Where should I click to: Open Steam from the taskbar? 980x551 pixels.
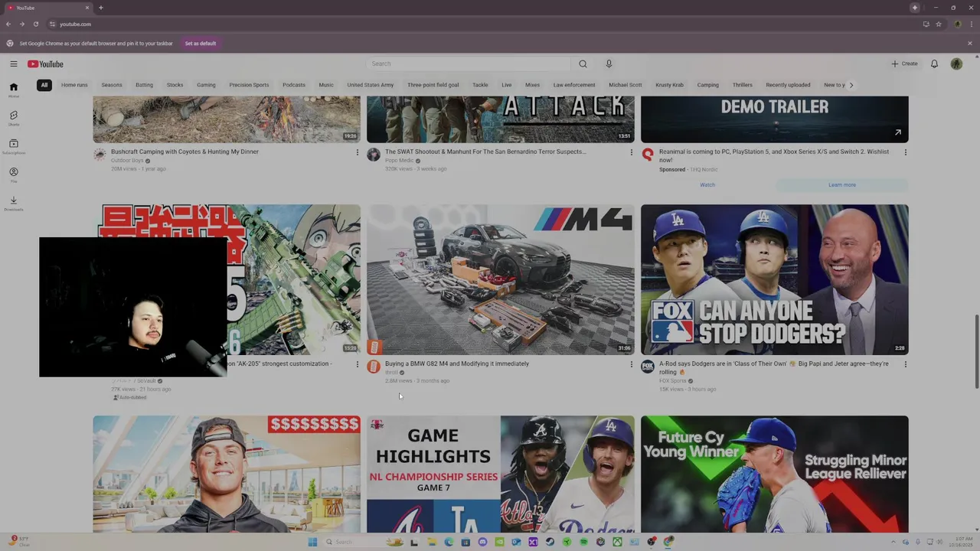coord(550,542)
